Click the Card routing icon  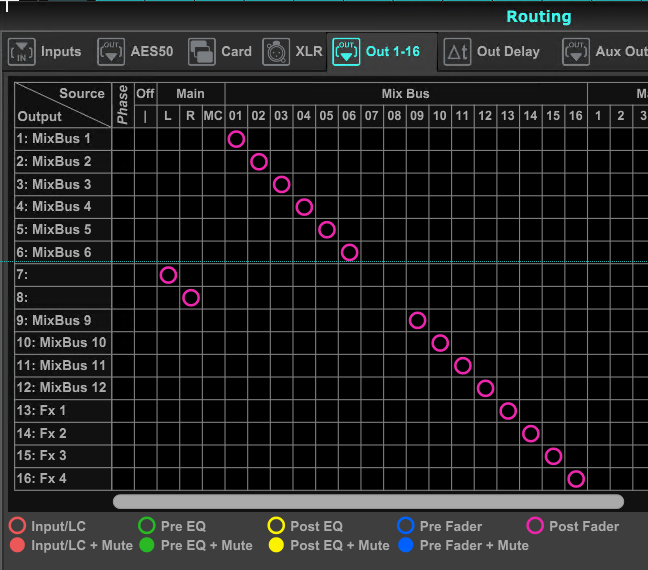[202, 52]
